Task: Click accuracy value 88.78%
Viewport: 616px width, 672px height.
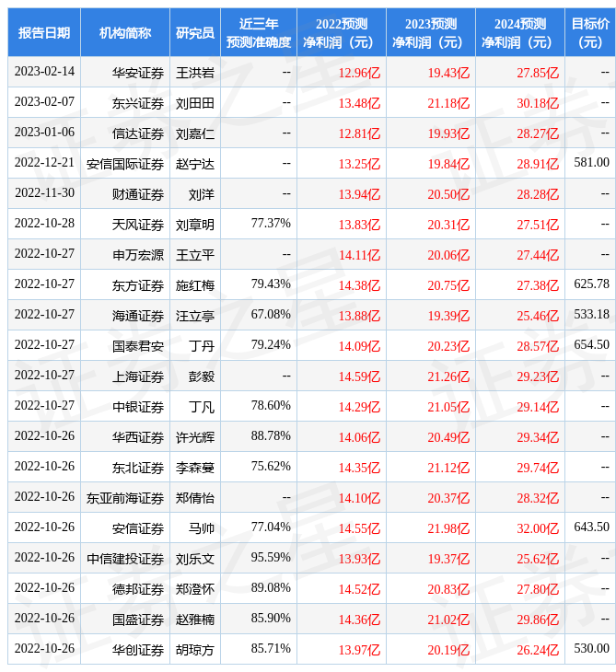Action: 271,435
